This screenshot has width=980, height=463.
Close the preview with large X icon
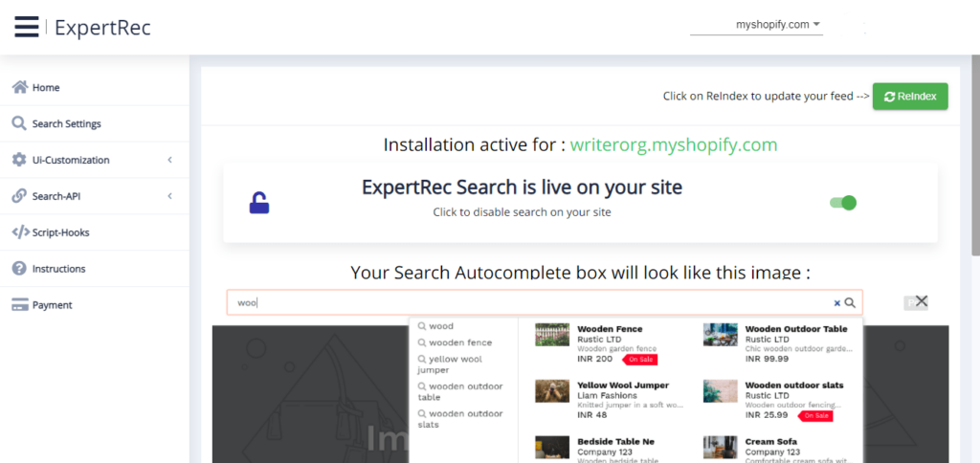point(922,301)
